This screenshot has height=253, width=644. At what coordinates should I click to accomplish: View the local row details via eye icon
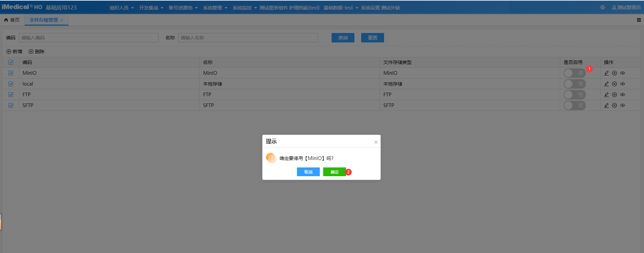[x=622, y=84]
